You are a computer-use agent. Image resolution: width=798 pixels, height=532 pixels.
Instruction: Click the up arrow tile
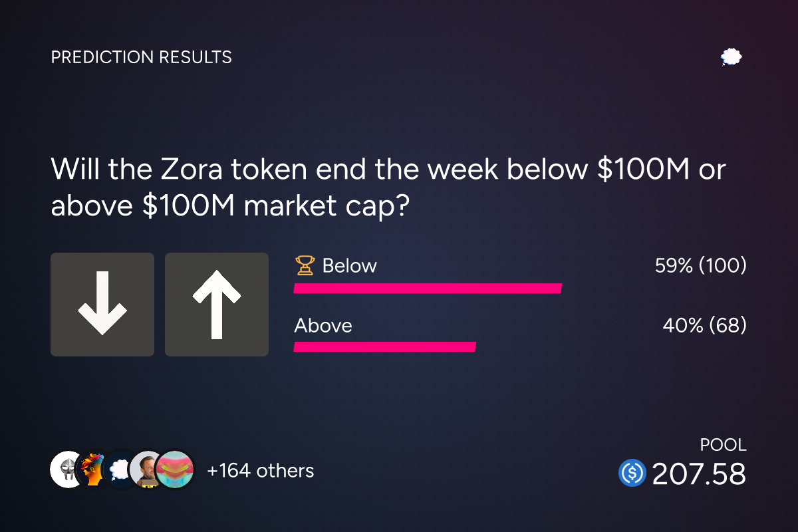[217, 305]
